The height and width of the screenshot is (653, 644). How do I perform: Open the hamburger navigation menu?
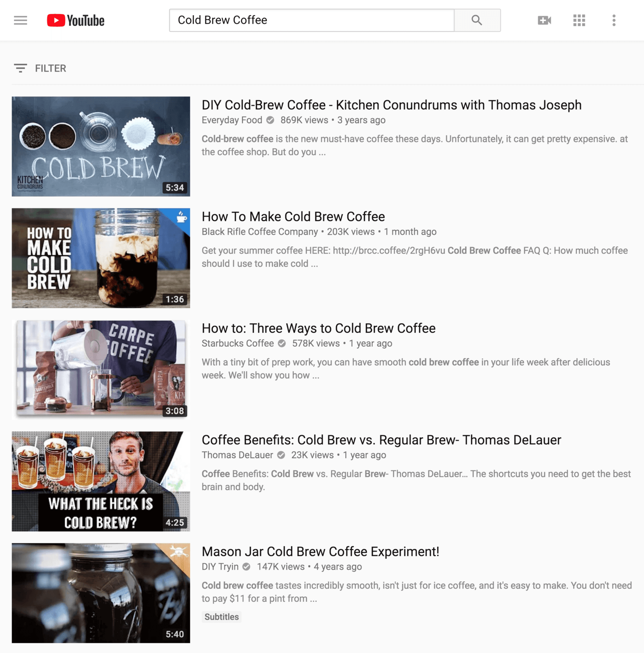click(x=20, y=20)
